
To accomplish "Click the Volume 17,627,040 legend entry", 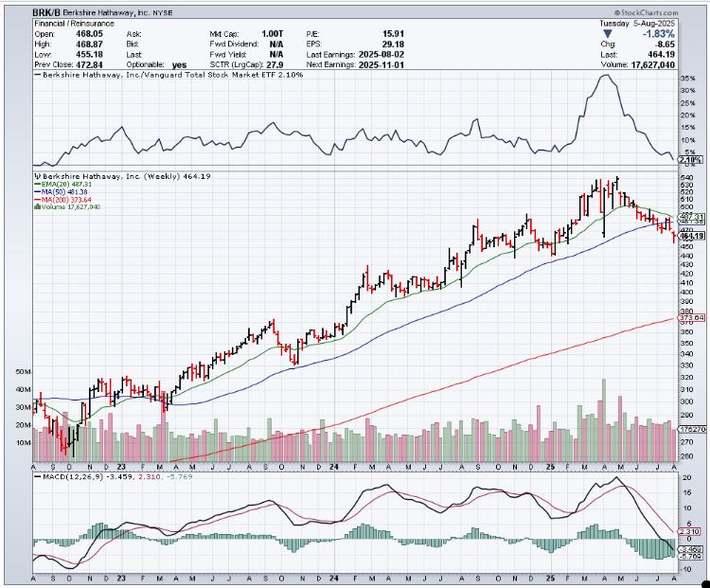I will pyautogui.click(x=71, y=207).
